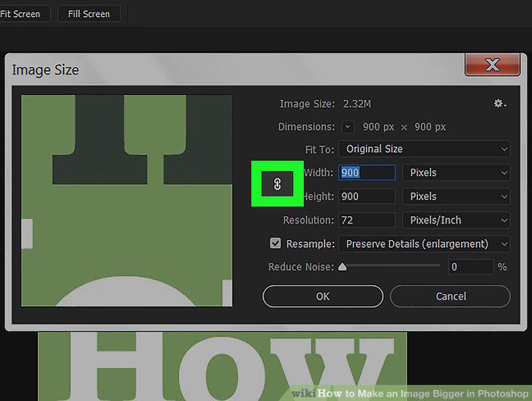
Task: Click the Width input field
Action: point(367,172)
